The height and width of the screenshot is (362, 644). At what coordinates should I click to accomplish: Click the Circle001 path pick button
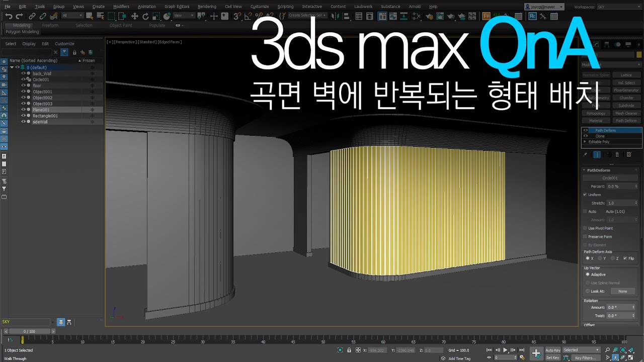[x=610, y=178]
